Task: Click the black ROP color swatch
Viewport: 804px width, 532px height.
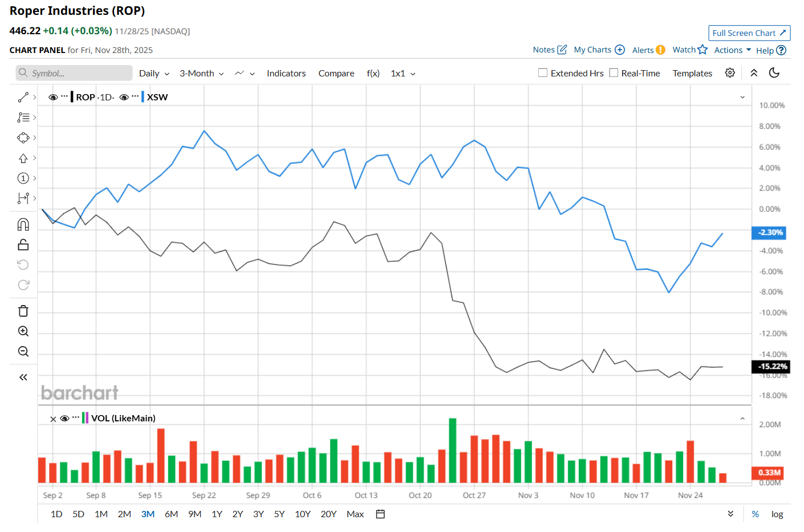Action: (x=72, y=97)
